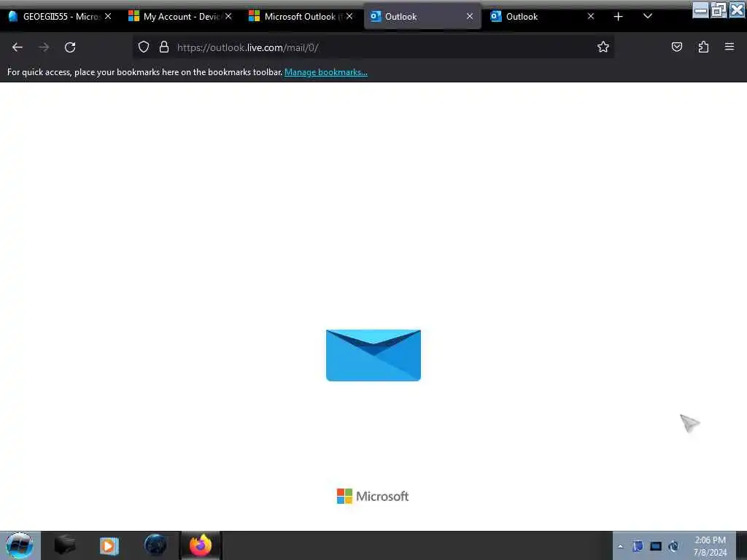Open the Firefox application hamburger menu

(x=729, y=47)
